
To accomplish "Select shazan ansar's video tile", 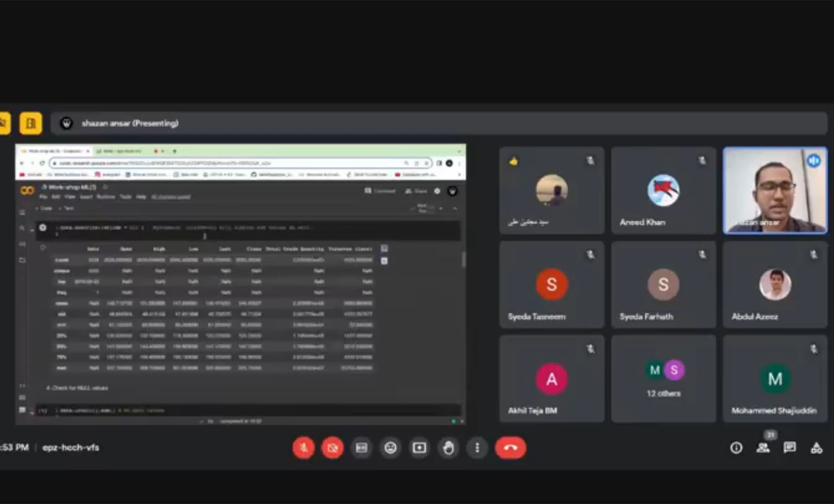I will 775,190.
